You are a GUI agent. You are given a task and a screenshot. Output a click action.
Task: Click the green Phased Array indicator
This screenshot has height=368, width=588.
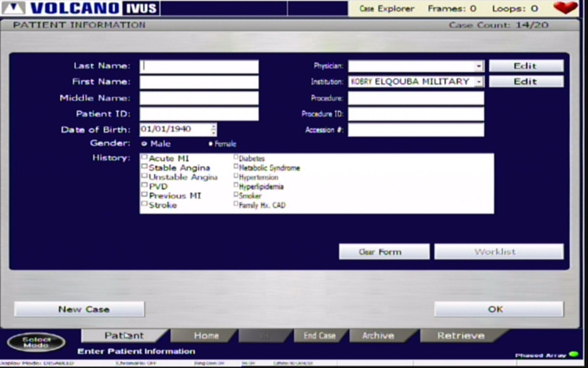[x=574, y=354]
